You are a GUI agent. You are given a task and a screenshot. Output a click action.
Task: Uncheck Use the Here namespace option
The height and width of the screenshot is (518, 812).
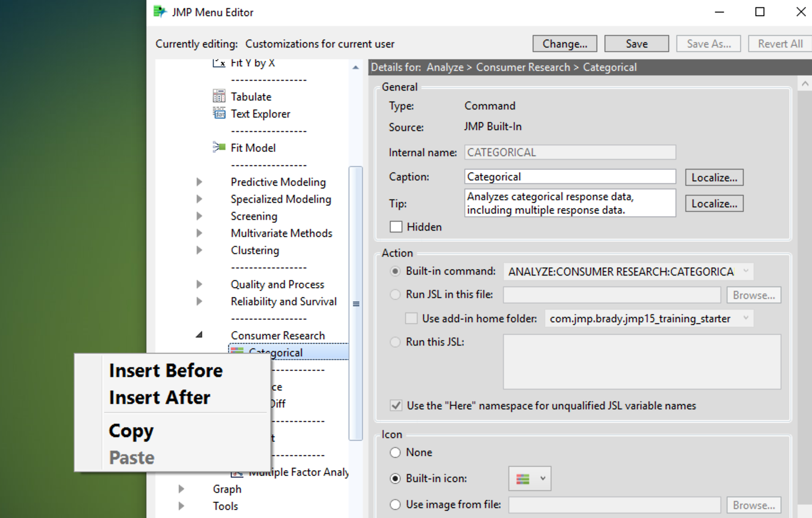click(x=396, y=405)
